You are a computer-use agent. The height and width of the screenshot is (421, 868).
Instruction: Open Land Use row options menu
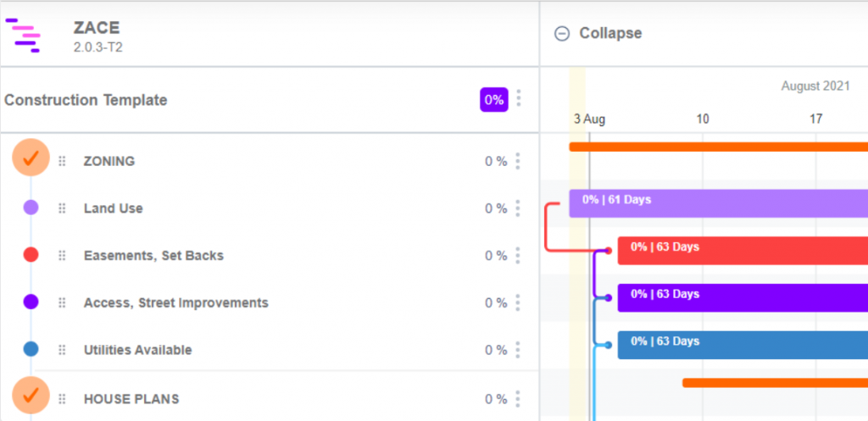(x=518, y=208)
